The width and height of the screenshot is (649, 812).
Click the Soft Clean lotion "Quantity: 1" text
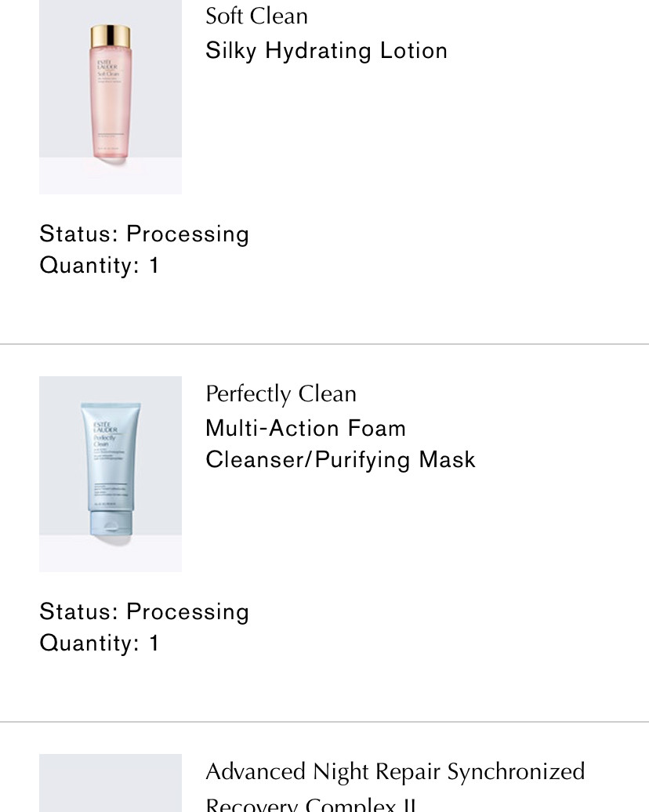point(100,266)
